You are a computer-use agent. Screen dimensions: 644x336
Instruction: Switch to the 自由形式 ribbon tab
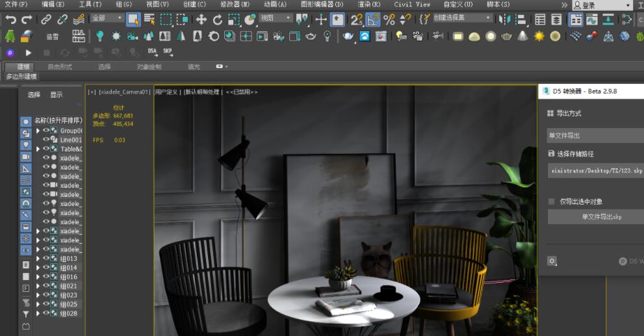pyautogui.click(x=60, y=66)
